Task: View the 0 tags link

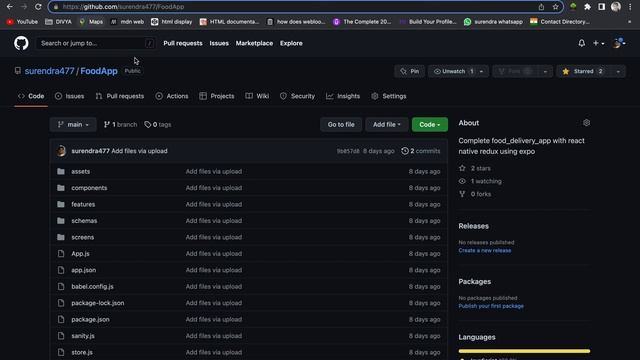Action: click(x=158, y=124)
